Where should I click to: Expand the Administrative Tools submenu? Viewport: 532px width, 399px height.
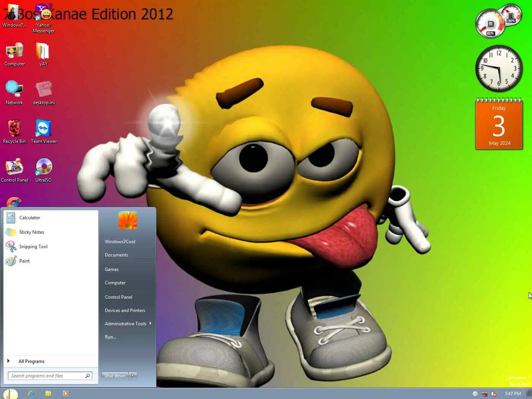click(128, 324)
